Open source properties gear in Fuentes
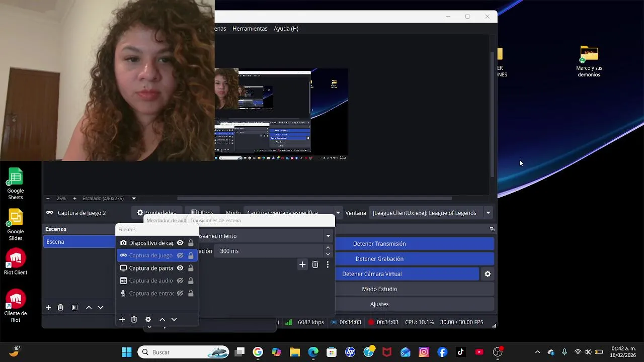The image size is (644, 362). [x=148, y=319]
